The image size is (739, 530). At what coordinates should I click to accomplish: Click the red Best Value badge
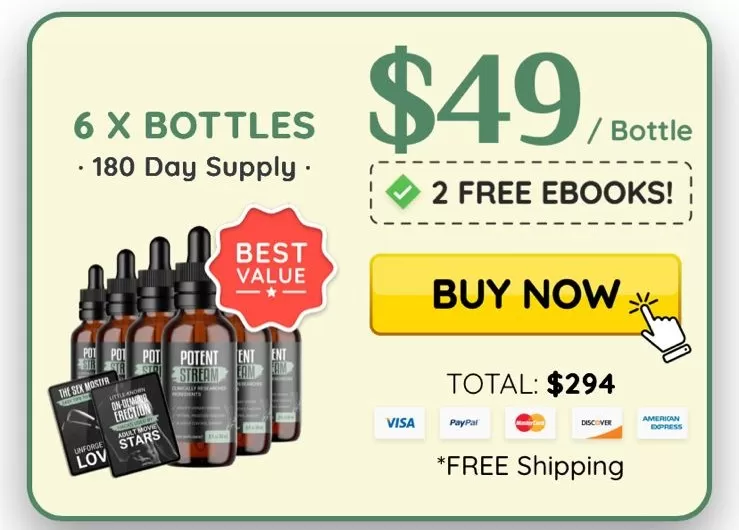[x=271, y=267]
